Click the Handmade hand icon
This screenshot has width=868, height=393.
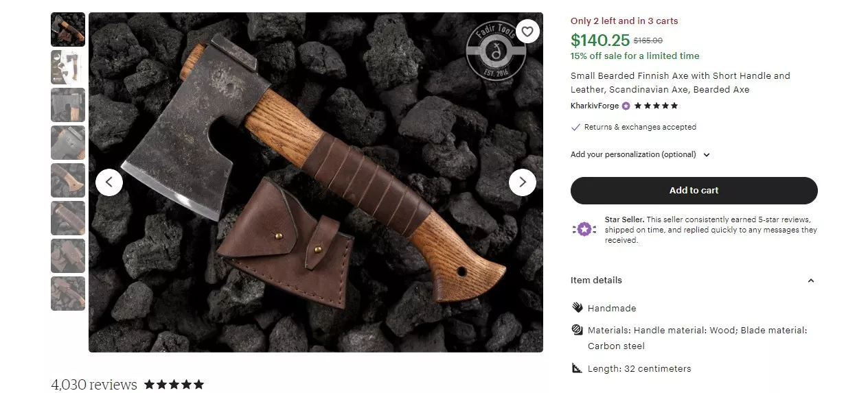click(x=577, y=308)
